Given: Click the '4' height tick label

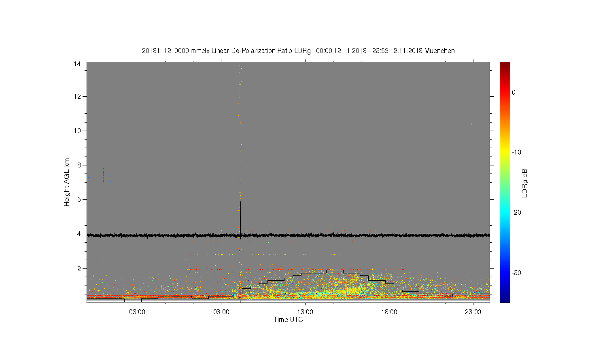Looking at the screenshot, I should tap(79, 234).
